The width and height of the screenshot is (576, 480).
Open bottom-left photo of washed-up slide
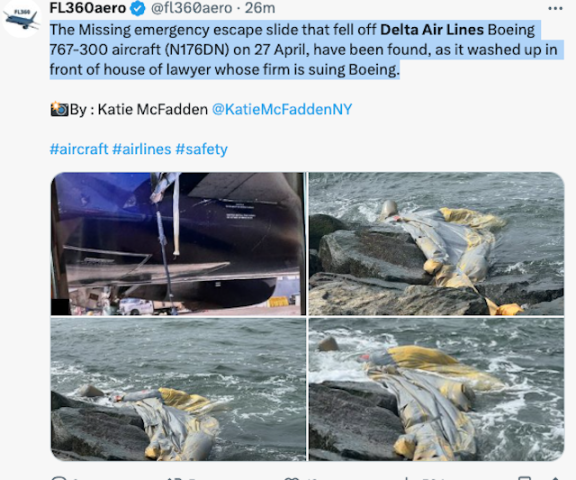pyautogui.click(x=178, y=389)
